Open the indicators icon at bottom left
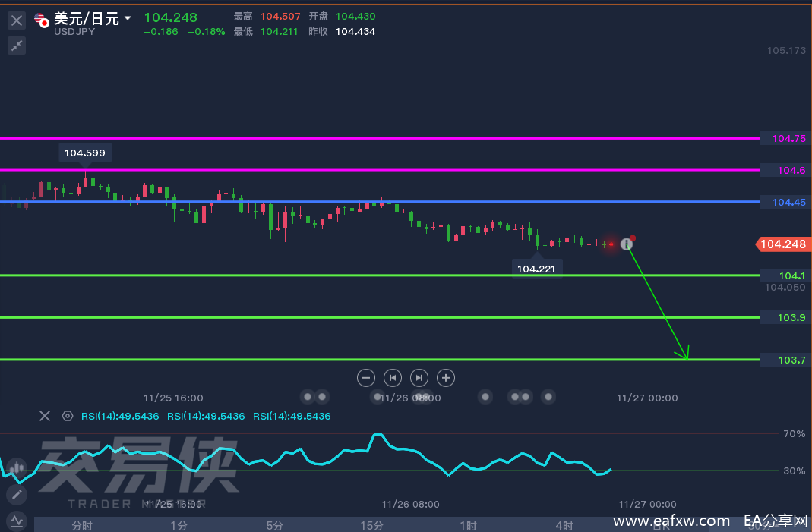 coord(16,521)
